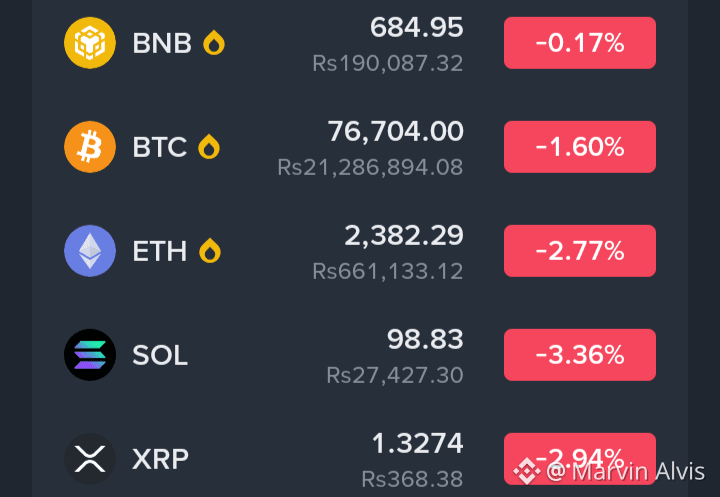Open the BNB coin logo
The height and width of the screenshot is (497, 720).
[90, 43]
